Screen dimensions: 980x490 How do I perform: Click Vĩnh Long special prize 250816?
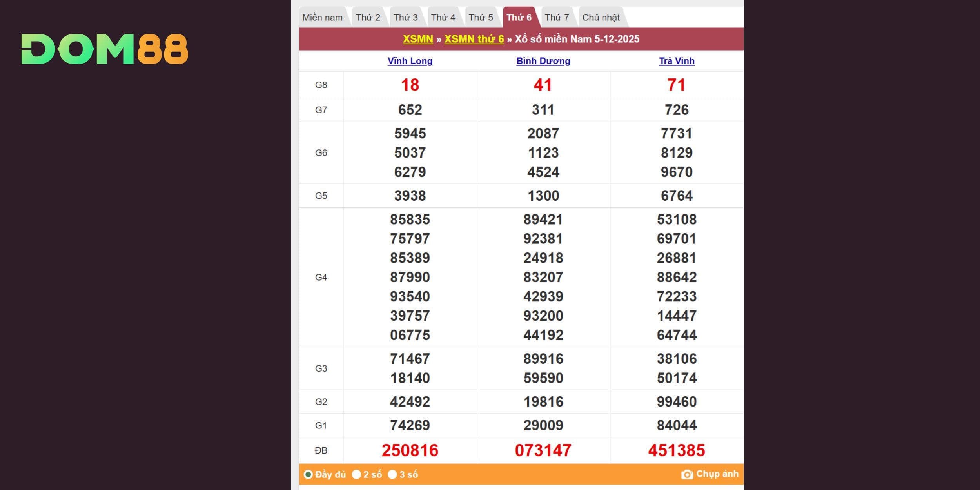[x=410, y=450]
